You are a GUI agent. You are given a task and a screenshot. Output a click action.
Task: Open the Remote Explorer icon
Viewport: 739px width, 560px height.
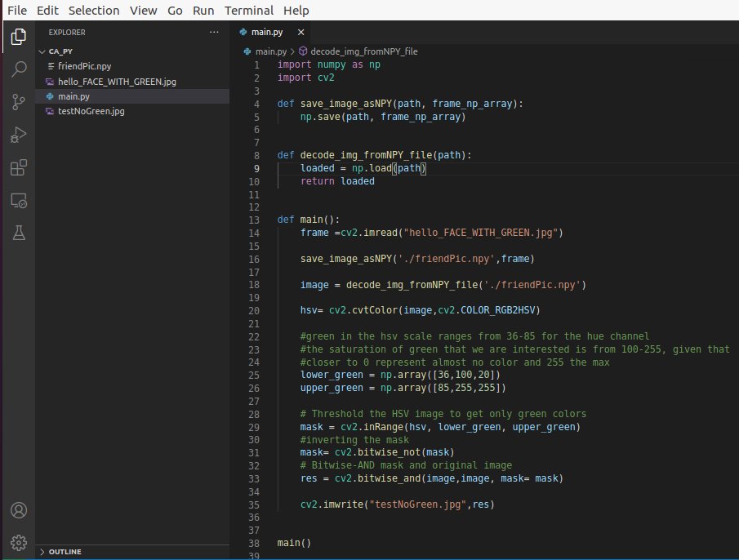pyautogui.click(x=19, y=201)
